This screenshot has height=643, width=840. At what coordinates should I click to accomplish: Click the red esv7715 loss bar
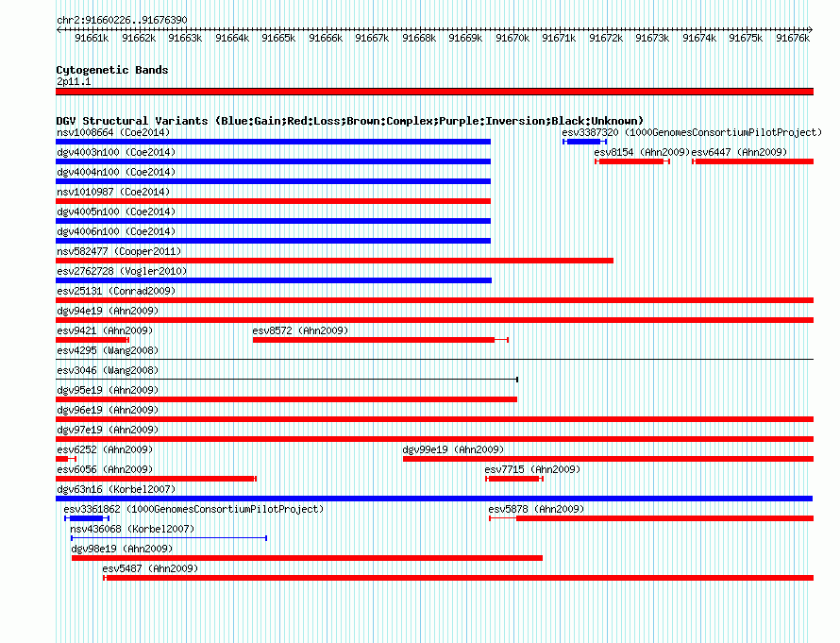pos(514,479)
